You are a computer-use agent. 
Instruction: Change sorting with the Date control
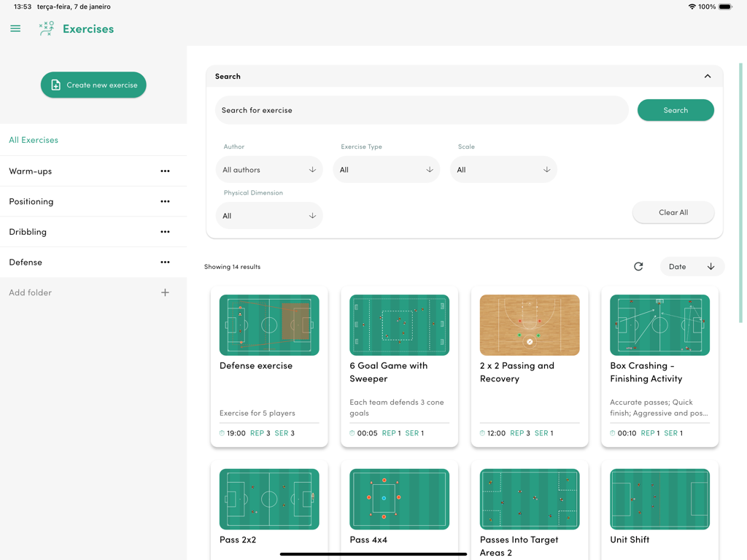692,266
